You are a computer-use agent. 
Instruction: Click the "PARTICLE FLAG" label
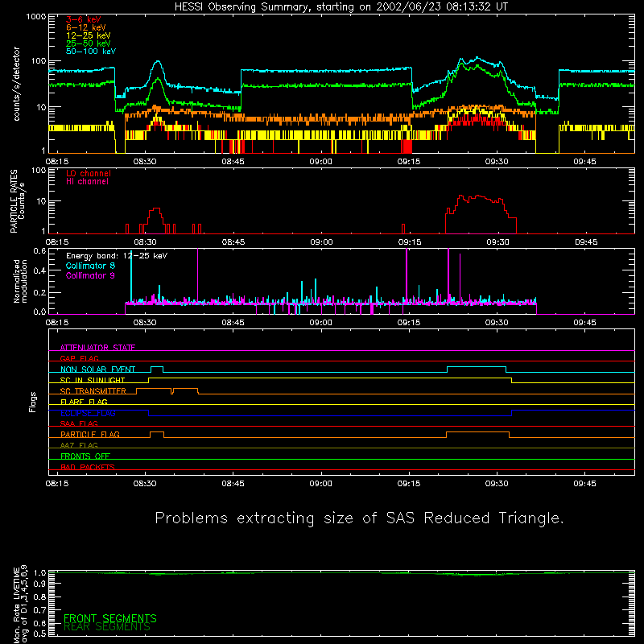pyautogui.click(x=90, y=434)
